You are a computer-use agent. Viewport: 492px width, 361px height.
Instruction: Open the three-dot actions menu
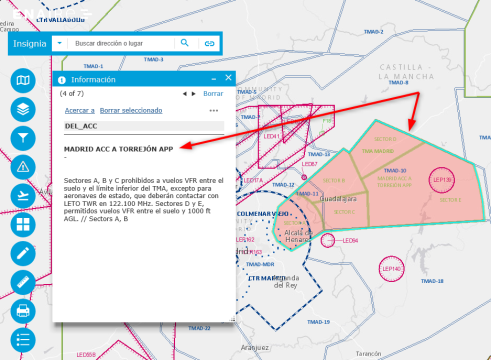point(214,111)
